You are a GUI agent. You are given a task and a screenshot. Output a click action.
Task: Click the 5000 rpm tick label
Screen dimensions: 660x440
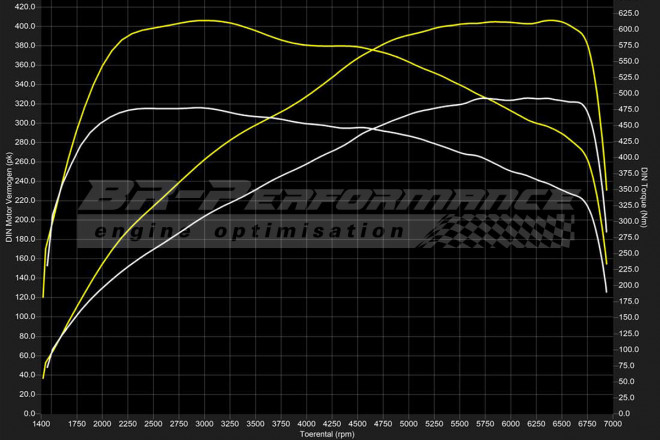[409, 424]
